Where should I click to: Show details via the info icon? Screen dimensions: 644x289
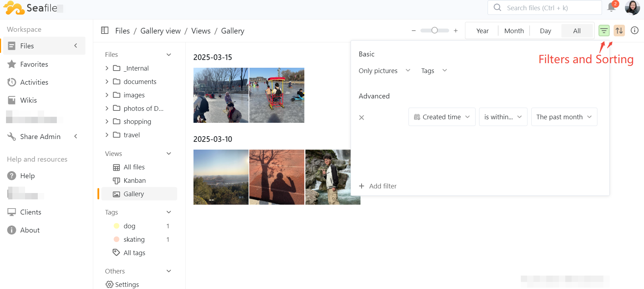[634, 31]
